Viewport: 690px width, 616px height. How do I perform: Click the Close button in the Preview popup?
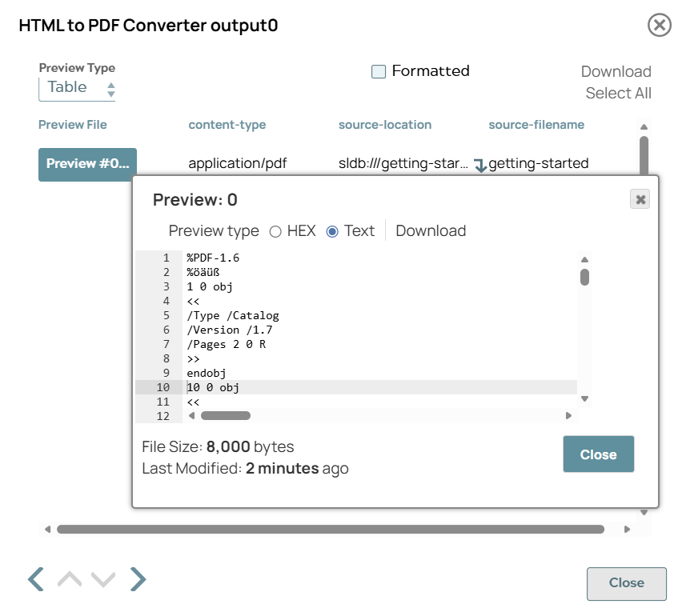point(598,453)
